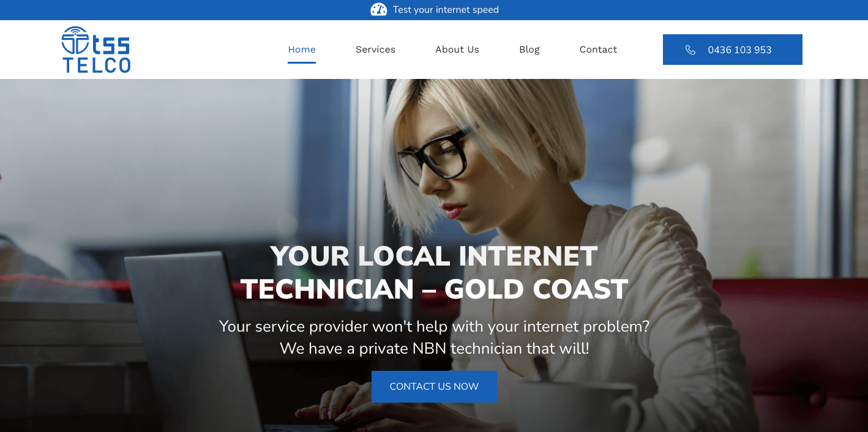The image size is (868, 432).
Task: Navigate to the Blog page
Action: 529,50
